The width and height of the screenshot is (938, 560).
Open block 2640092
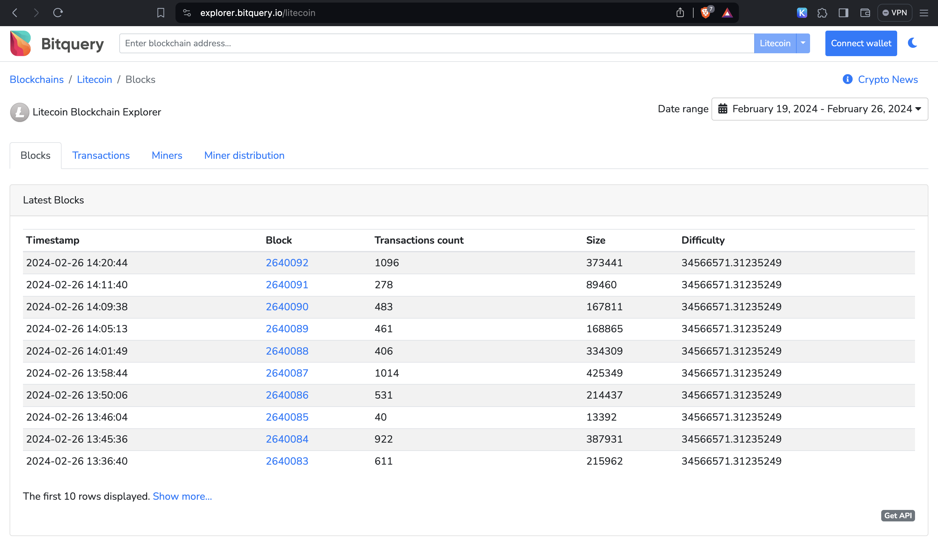tap(287, 263)
